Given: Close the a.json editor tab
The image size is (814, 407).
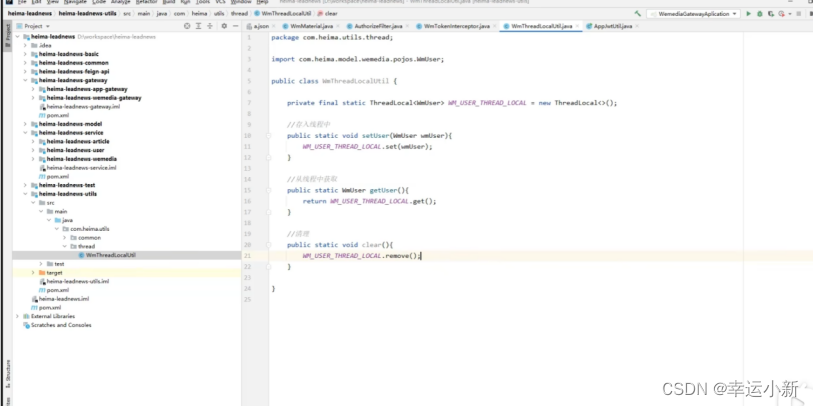Looking at the screenshot, I should click(274, 26).
